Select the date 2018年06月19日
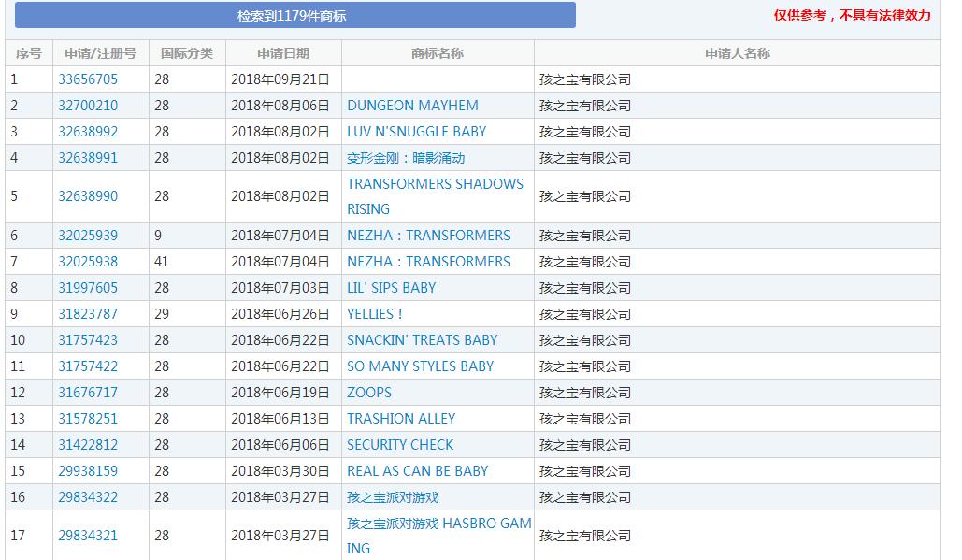 click(280, 393)
